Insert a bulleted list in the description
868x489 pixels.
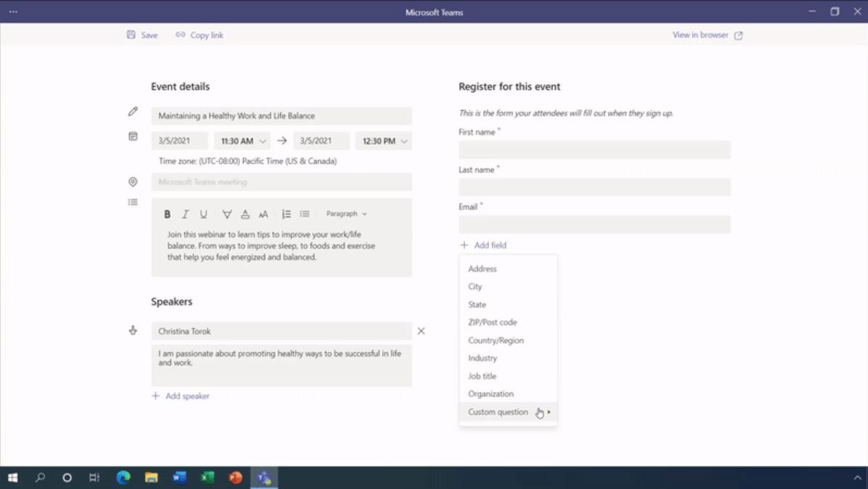point(304,214)
